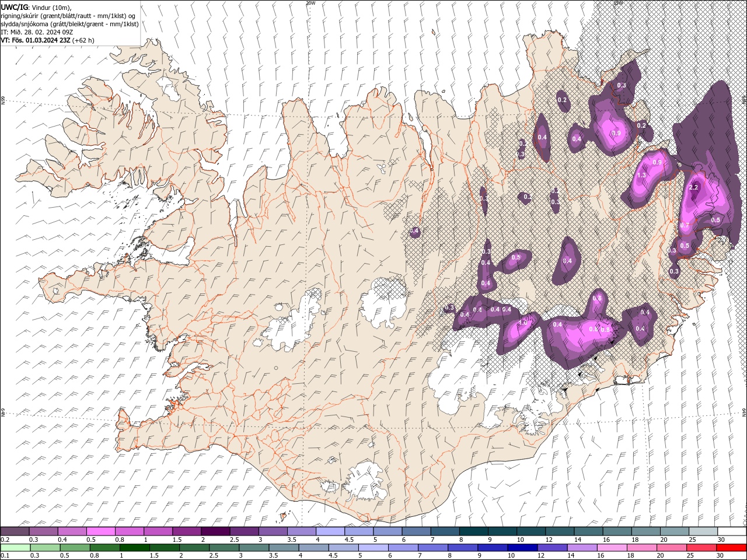Image resolution: width=747 pixels, height=560 pixels.
Task: Click the "16" value in bottom legend row
Action: [x=602, y=556]
